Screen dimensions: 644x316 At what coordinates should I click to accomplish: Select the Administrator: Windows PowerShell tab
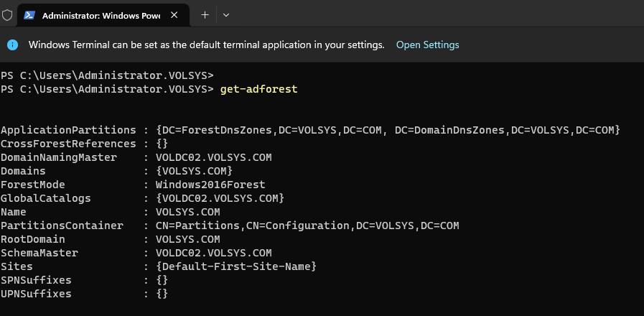pyautogui.click(x=101, y=15)
